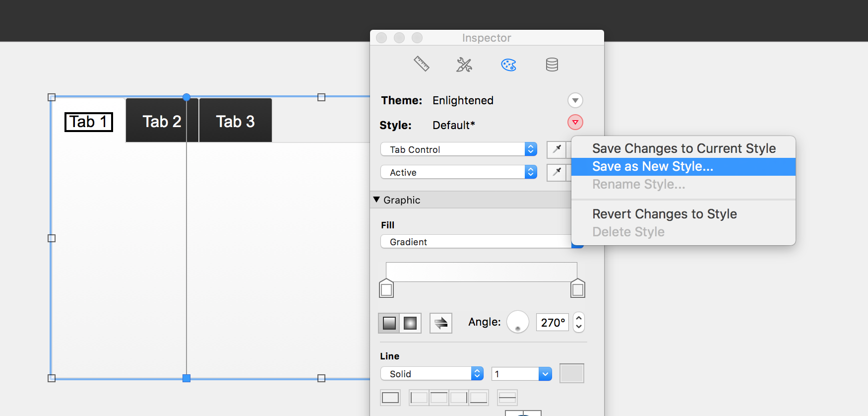This screenshot has height=416, width=868.
Task: Click the line color swatch
Action: click(x=572, y=373)
